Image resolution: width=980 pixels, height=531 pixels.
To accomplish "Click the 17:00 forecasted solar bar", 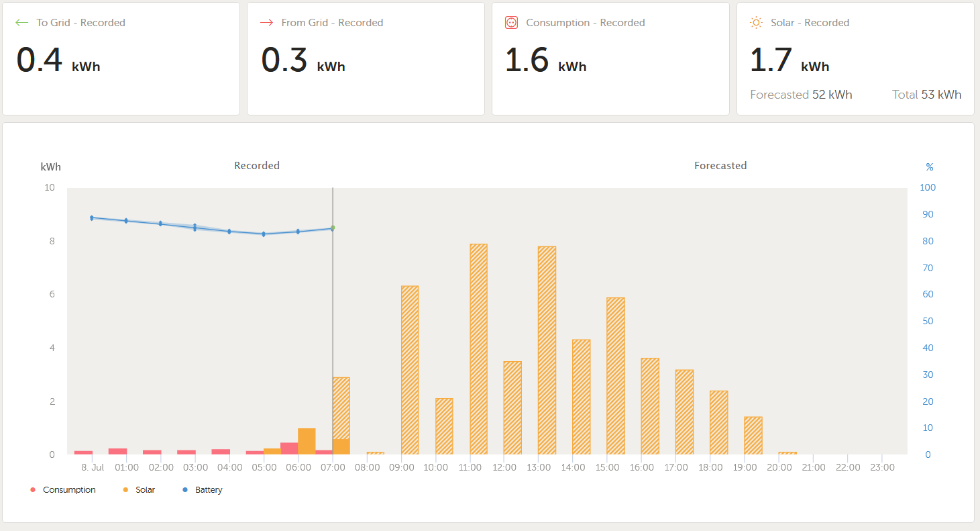I will pos(684,412).
